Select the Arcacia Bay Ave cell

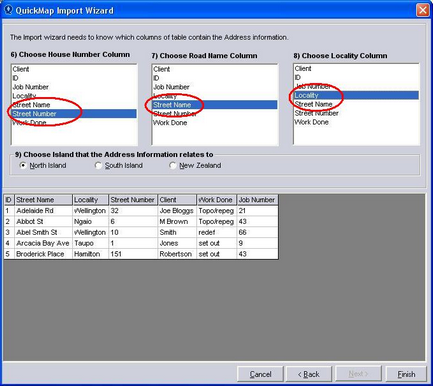click(43, 243)
